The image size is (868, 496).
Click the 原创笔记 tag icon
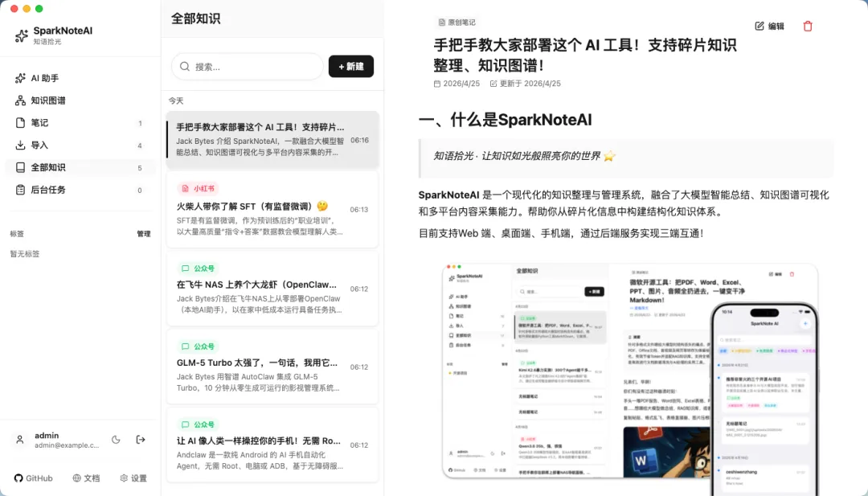click(x=441, y=23)
